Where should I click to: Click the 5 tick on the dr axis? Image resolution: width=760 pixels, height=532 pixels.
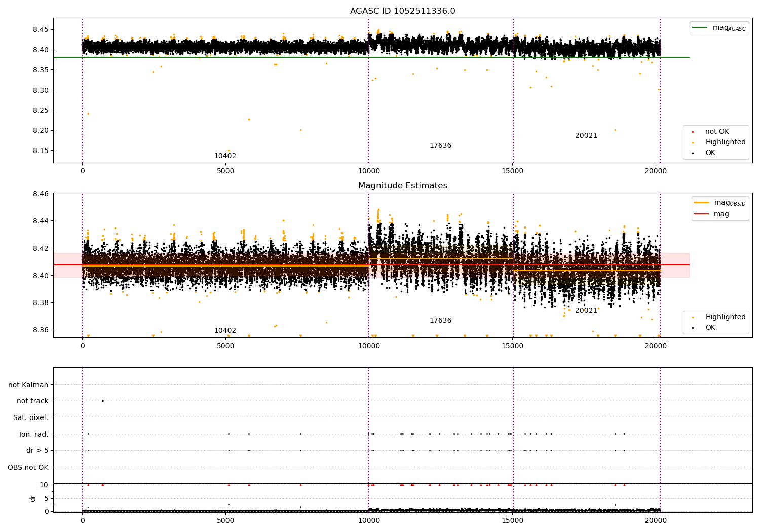pos(46,499)
